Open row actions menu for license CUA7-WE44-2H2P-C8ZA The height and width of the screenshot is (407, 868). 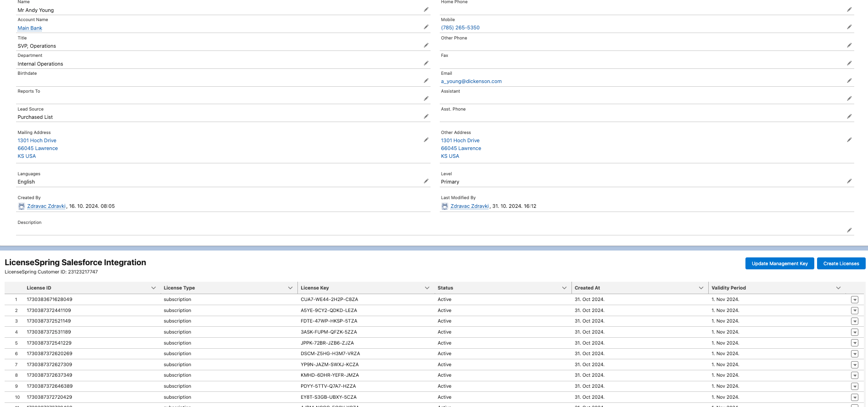point(854,300)
